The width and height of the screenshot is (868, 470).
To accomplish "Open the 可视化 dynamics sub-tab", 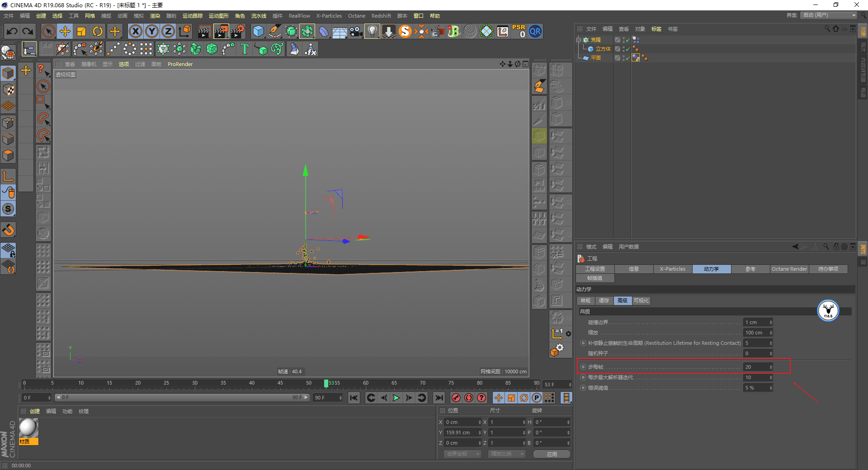I will tap(641, 301).
